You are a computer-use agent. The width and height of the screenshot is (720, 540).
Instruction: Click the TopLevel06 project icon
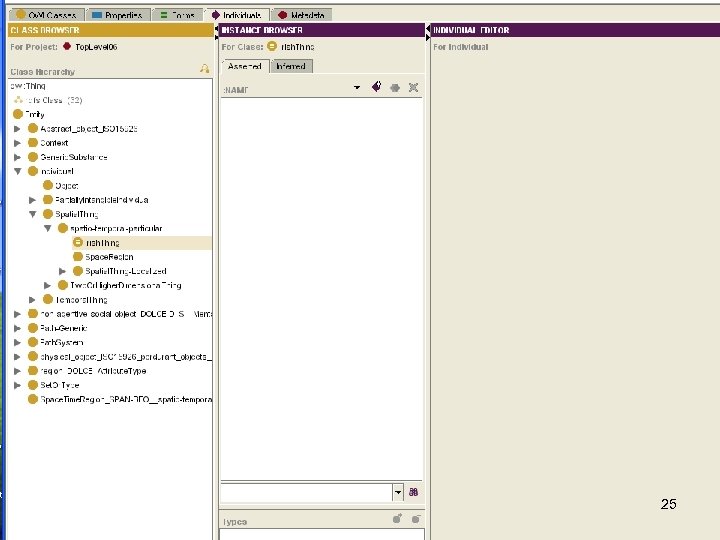tap(67, 46)
